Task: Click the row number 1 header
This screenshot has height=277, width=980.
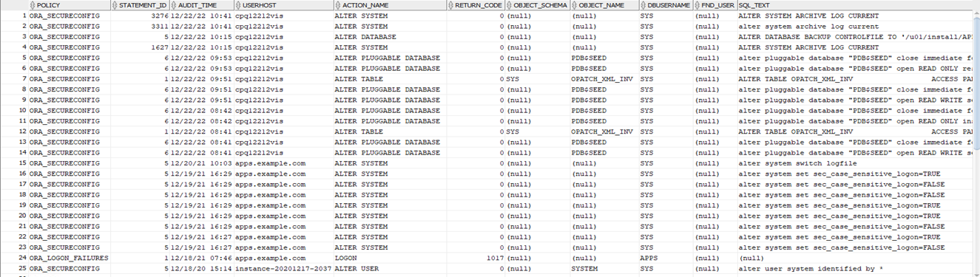Action: click(x=24, y=16)
